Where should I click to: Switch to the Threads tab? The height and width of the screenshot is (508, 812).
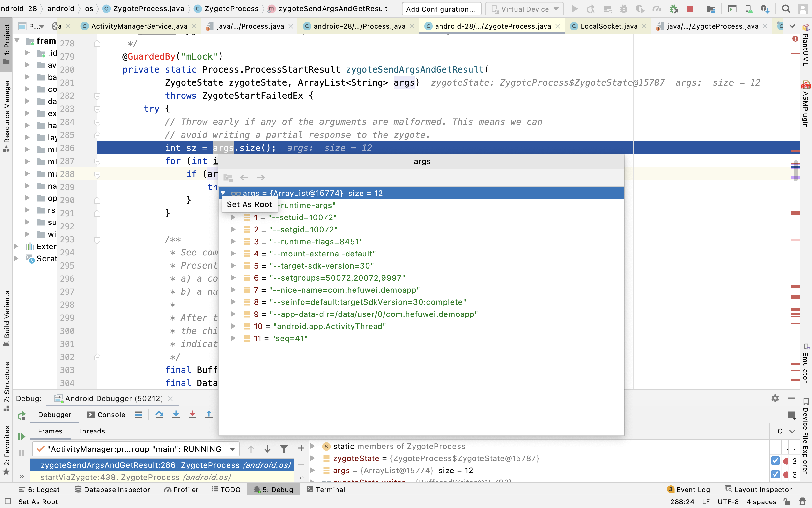point(91,431)
